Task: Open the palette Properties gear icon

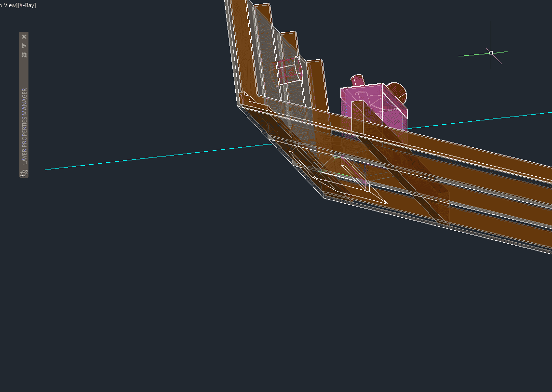Action: (24, 54)
